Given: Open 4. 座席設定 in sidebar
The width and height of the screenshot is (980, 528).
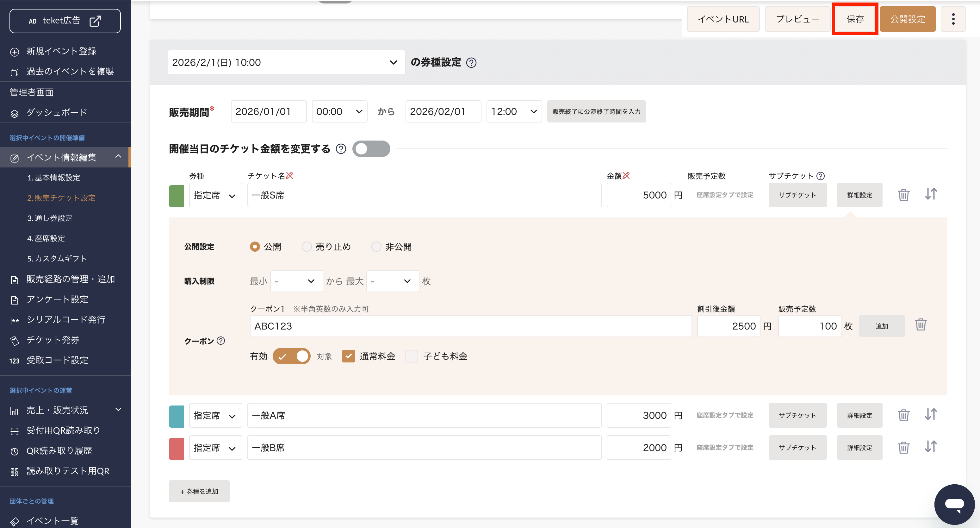Looking at the screenshot, I should pyautogui.click(x=46, y=238).
